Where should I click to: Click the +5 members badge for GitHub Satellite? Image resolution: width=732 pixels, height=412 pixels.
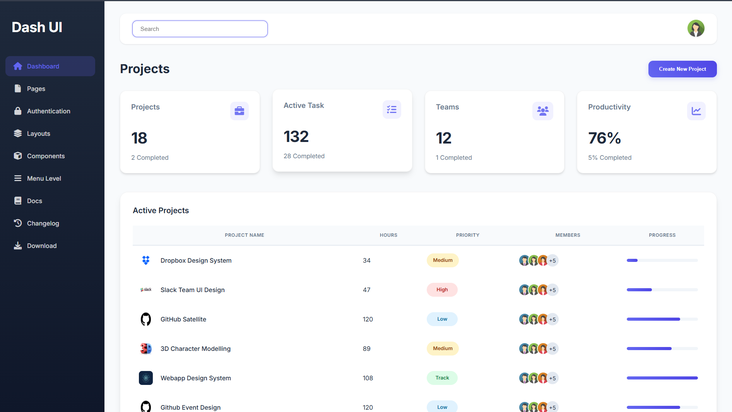[553, 319]
